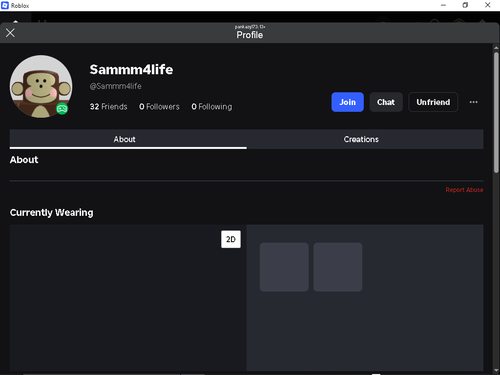Open the three-dot more options menu
The image size is (500, 375).
point(473,102)
